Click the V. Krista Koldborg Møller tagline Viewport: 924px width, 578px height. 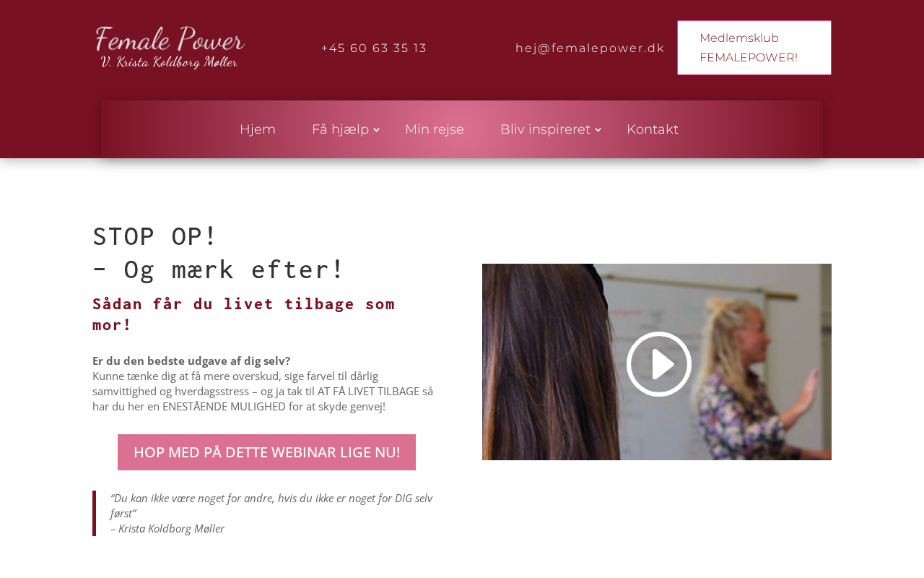point(170,62)
